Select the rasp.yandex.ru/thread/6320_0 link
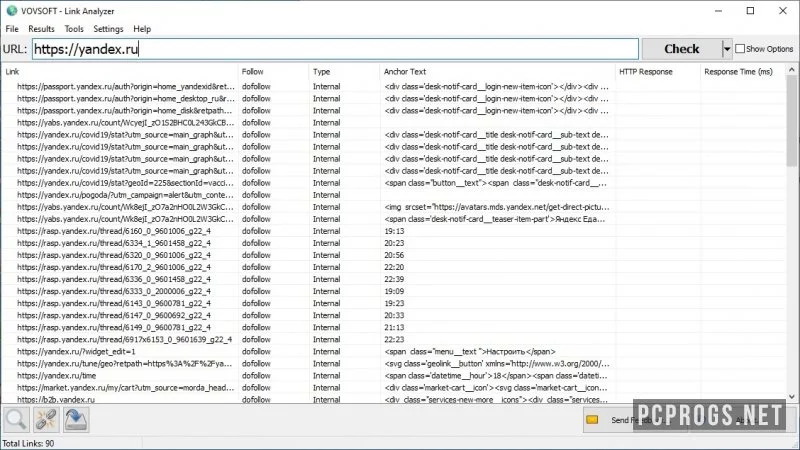This screenshot has width=800, height=450. pos(114,255)
